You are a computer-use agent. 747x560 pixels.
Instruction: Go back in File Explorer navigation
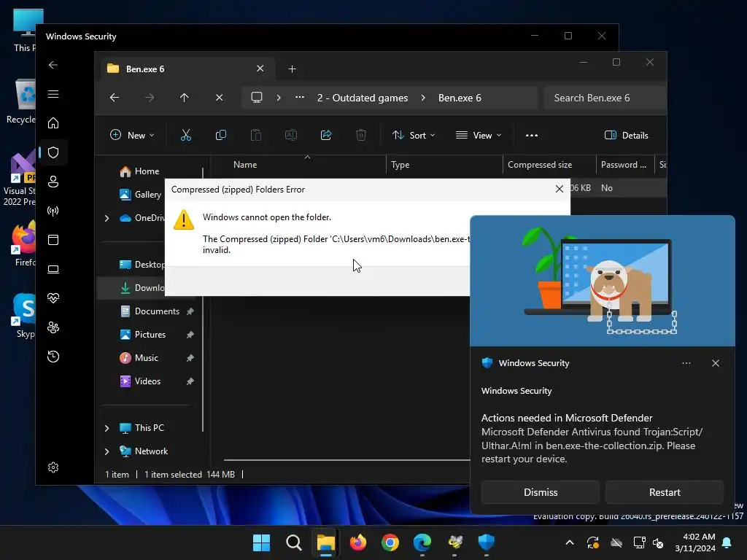pos(115,98)
